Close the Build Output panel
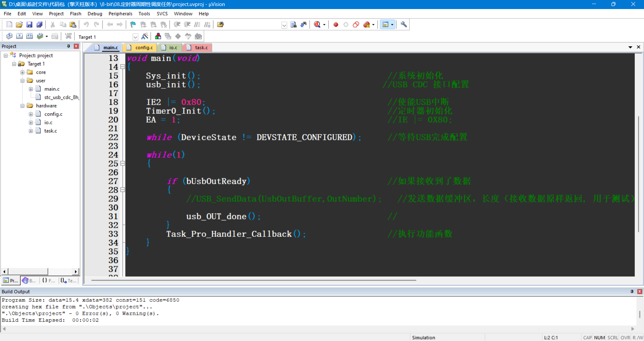 (x=640, y=291)
